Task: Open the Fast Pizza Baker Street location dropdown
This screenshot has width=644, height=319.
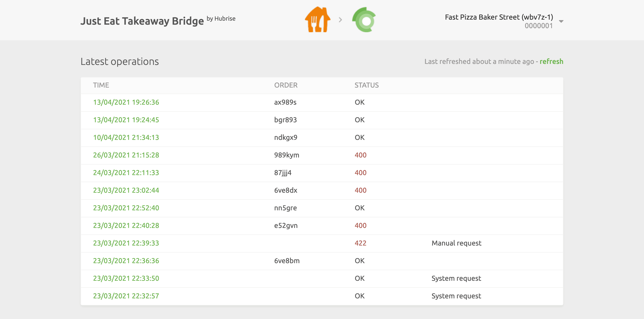Action: [x=504, y=21]
